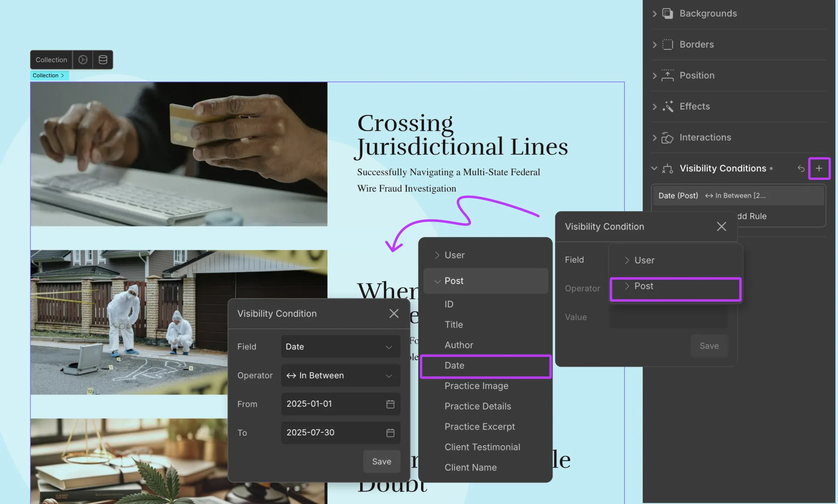
Task: Open the Field dropdown showing Date
Action: [340, 346]
